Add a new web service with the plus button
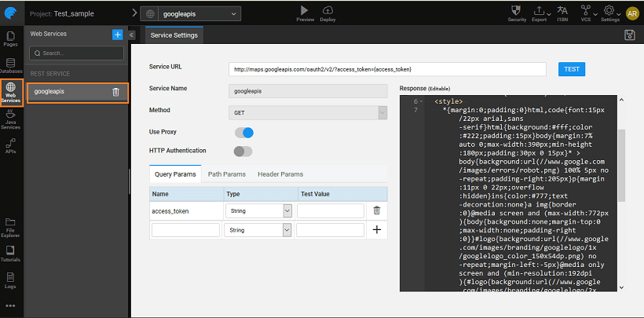This screenshot has width=644, height=318. click(117, 35)
